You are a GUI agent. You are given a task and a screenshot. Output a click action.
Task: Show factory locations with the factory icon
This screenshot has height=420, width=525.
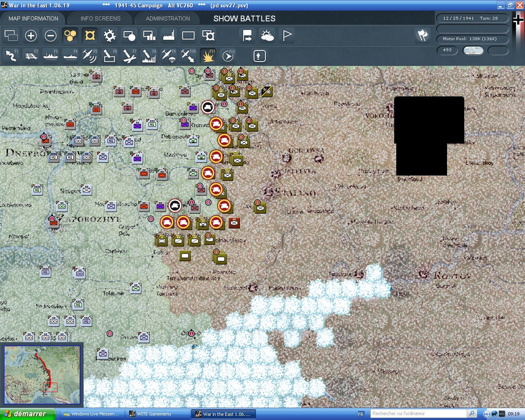pos(168,36)
